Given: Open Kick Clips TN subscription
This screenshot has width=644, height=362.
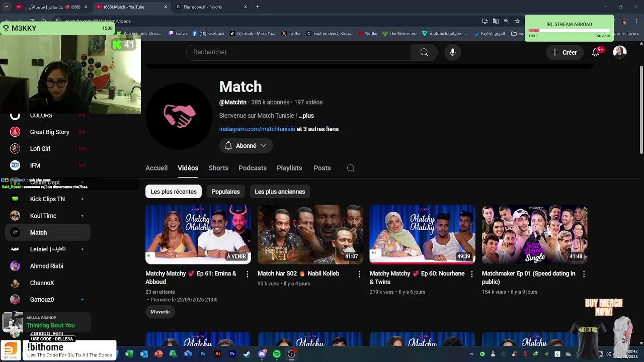Looking at the screenshot, I should click(48, 199).
